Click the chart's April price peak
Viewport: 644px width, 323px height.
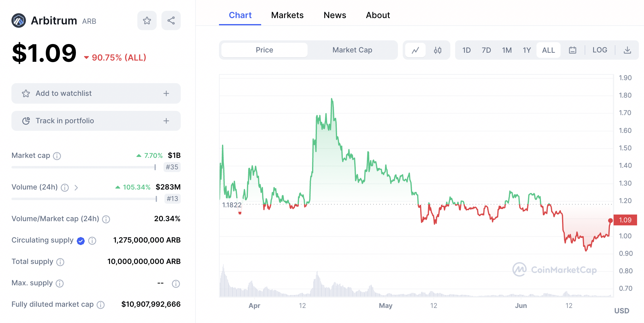coord(332,99)
